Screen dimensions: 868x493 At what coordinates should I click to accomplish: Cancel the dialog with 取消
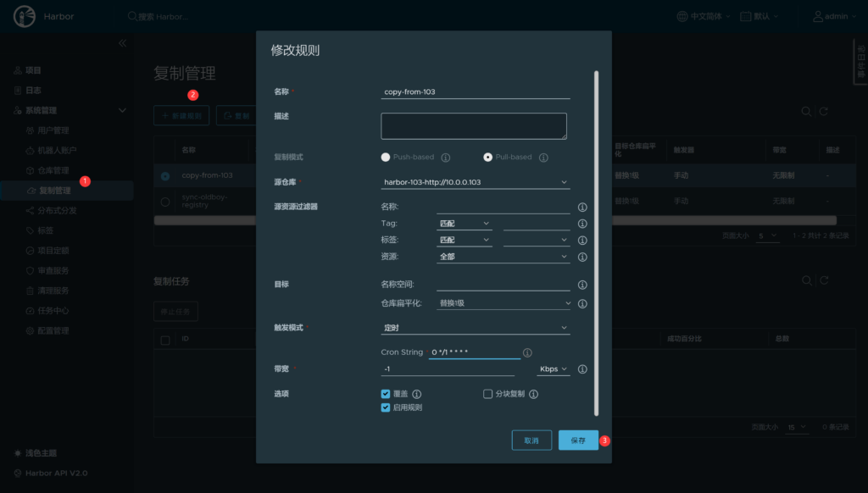531,440
